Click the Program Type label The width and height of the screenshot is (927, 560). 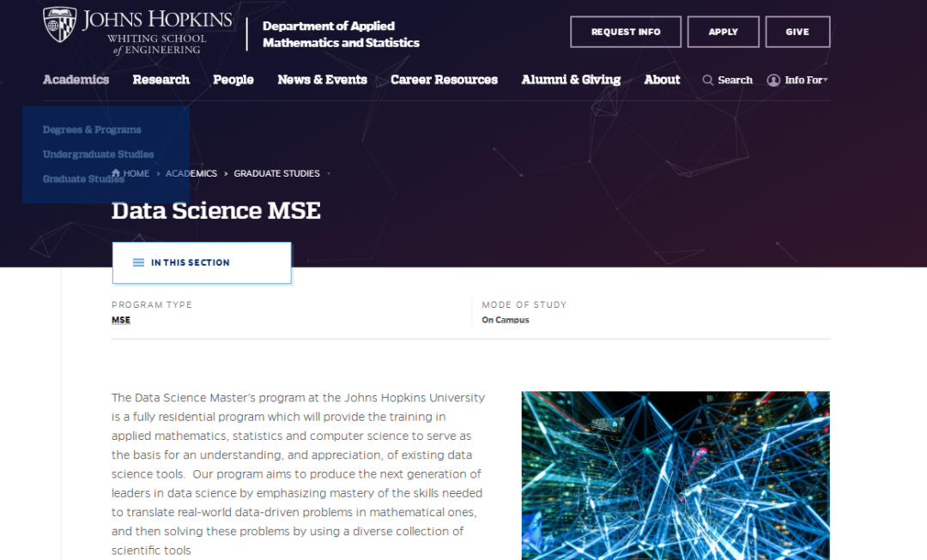(152, 304)
